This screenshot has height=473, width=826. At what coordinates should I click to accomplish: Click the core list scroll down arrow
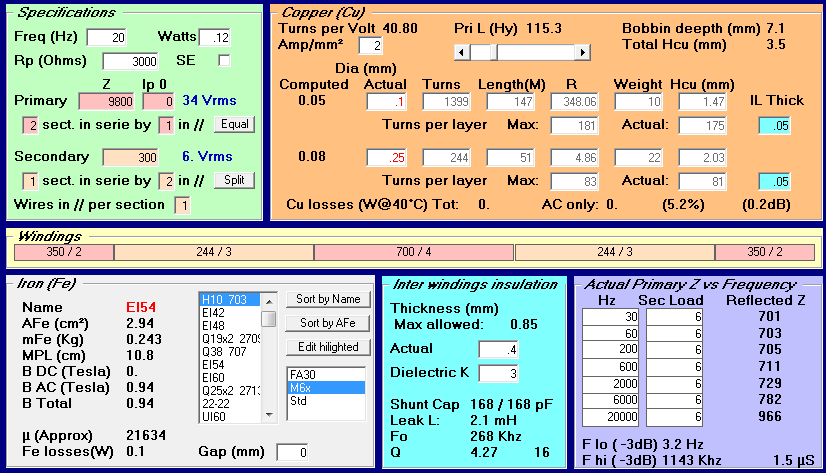coord(269,415)
